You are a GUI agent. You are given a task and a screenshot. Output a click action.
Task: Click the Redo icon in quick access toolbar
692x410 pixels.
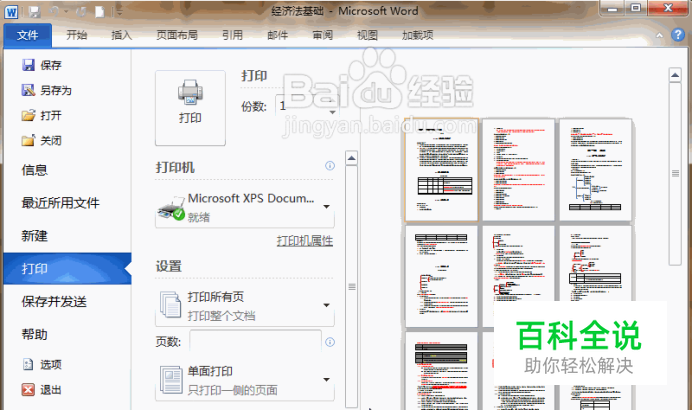tap(81, 12)
